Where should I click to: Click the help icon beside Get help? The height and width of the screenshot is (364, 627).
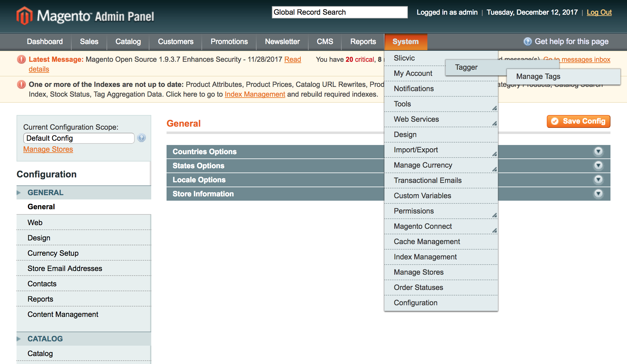click(528, 42)
